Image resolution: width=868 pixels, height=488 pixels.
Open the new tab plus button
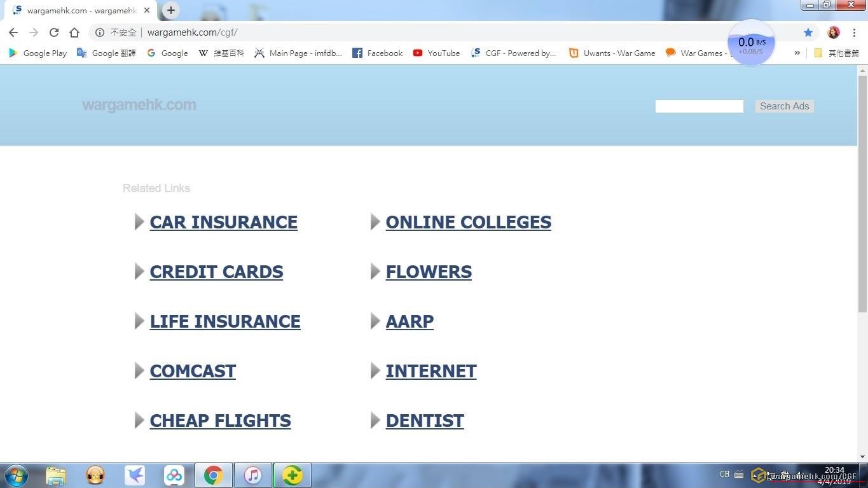click(170, 10)
